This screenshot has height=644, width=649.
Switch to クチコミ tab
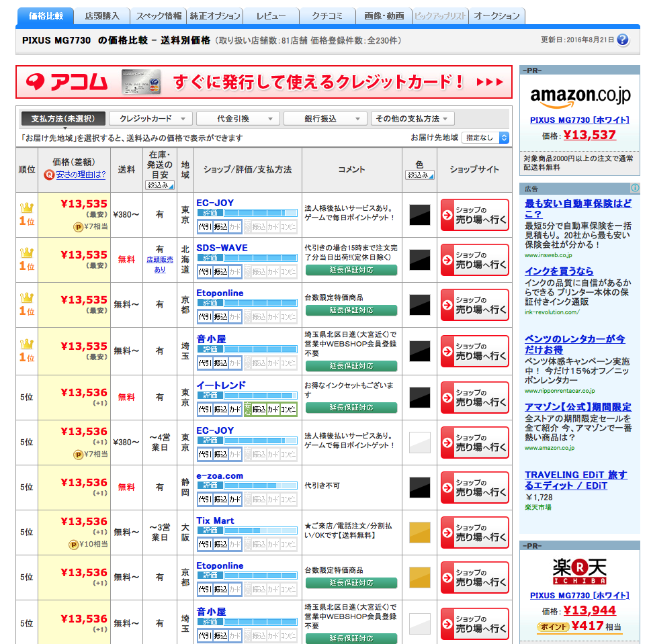click(327, 16)
